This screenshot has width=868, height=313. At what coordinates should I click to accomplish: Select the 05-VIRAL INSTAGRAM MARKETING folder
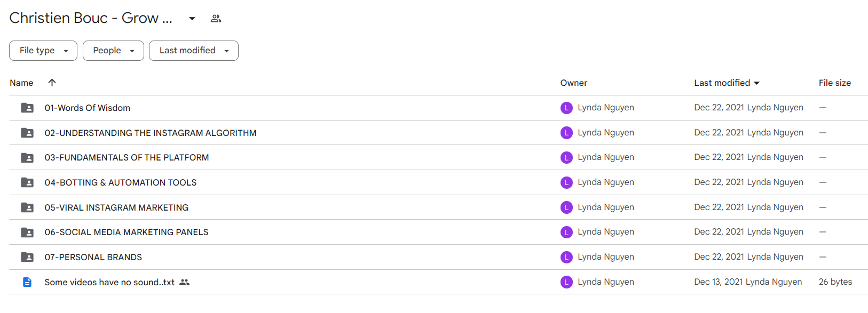[438, 207]
